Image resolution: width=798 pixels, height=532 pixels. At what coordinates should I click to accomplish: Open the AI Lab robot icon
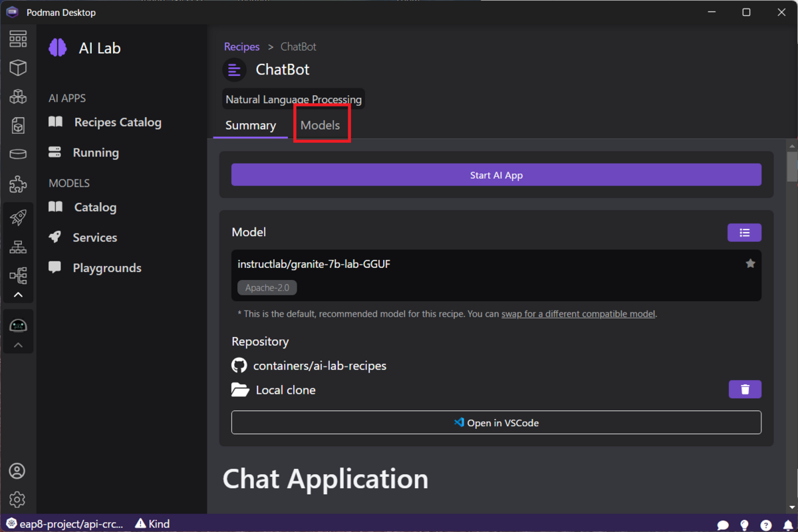tap(18, 325)
